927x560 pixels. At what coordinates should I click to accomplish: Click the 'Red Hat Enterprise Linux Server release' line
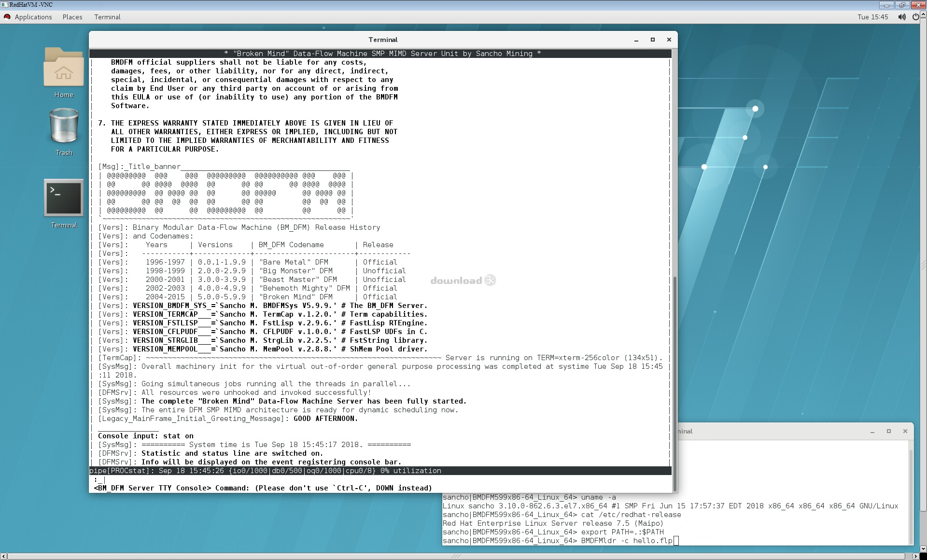tap(553, 523)
